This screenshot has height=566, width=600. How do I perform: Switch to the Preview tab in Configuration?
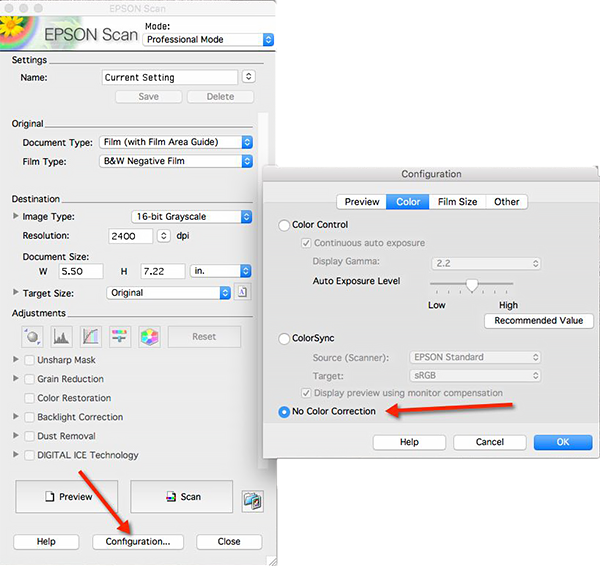tap(360, 201)
